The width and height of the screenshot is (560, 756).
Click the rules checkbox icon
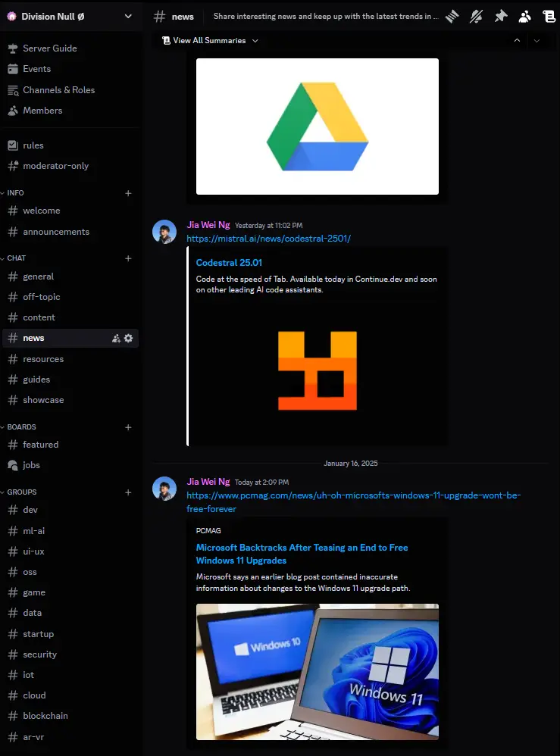tap(13, 145)
